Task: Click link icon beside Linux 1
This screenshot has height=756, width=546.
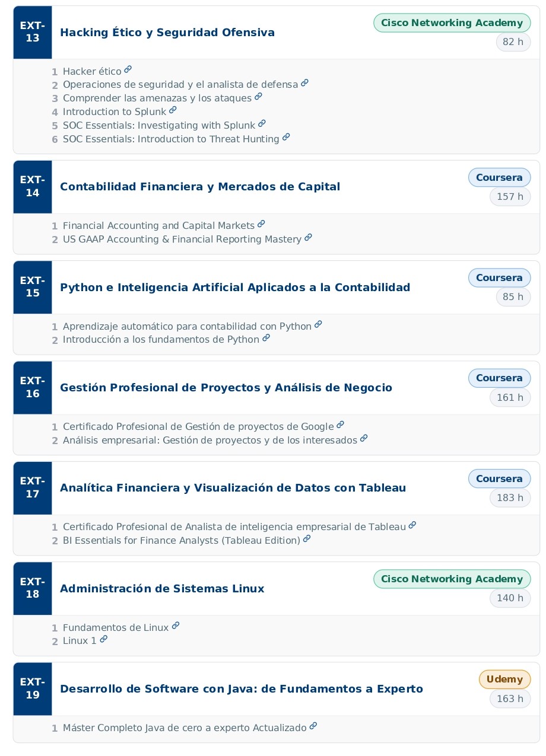Action: click(x=103, y=639)
